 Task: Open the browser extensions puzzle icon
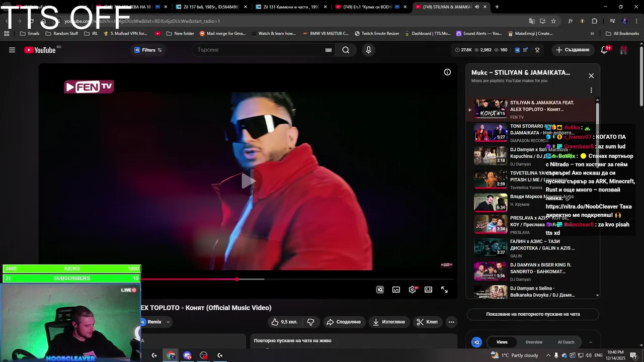[x=595, y=21]
